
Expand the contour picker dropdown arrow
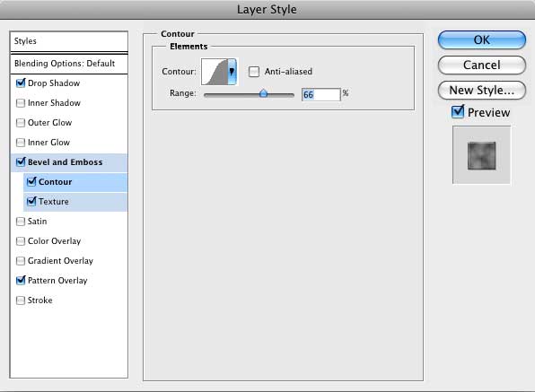(x=232, y=72)
